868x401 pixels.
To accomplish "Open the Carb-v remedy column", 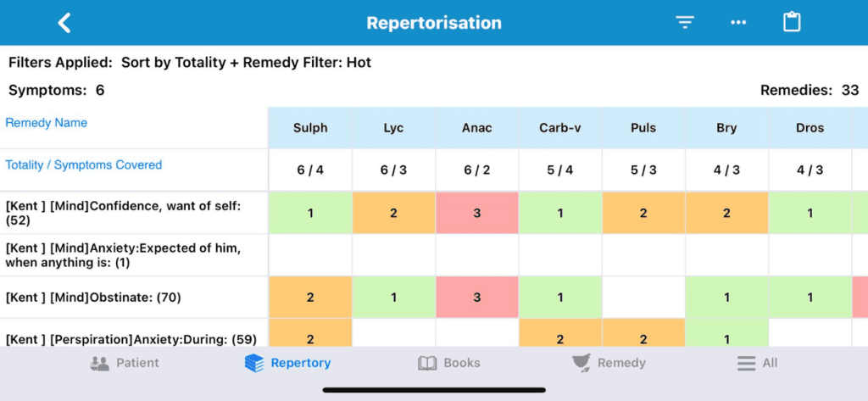I will coord(560,128).
